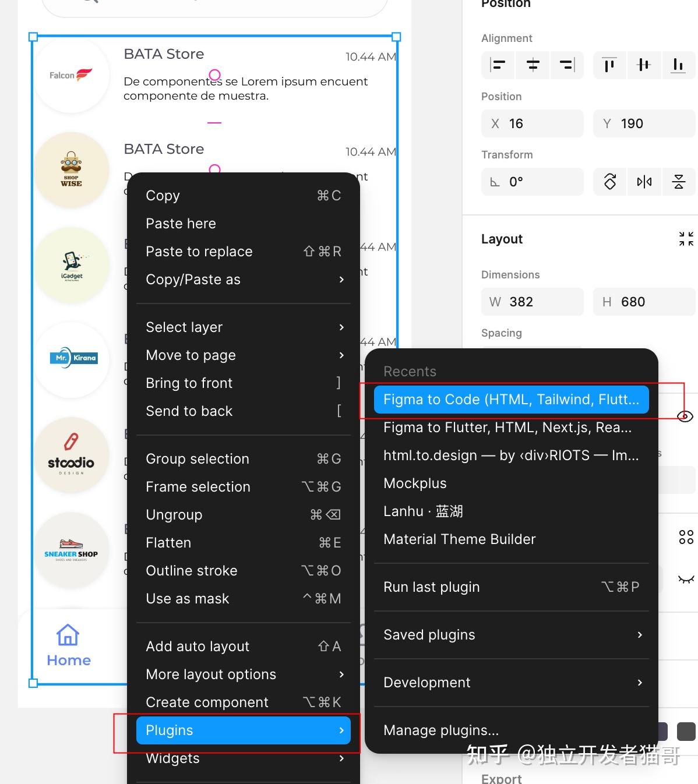Select the Align left icon

coord(498,65)
